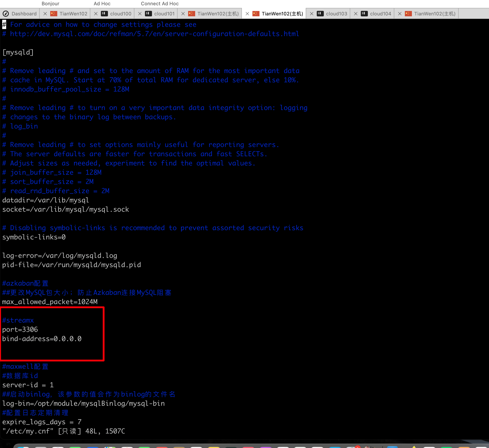
Task: Click the 'expire_logs_days = 7' line
Action: (x=42, y=422)
